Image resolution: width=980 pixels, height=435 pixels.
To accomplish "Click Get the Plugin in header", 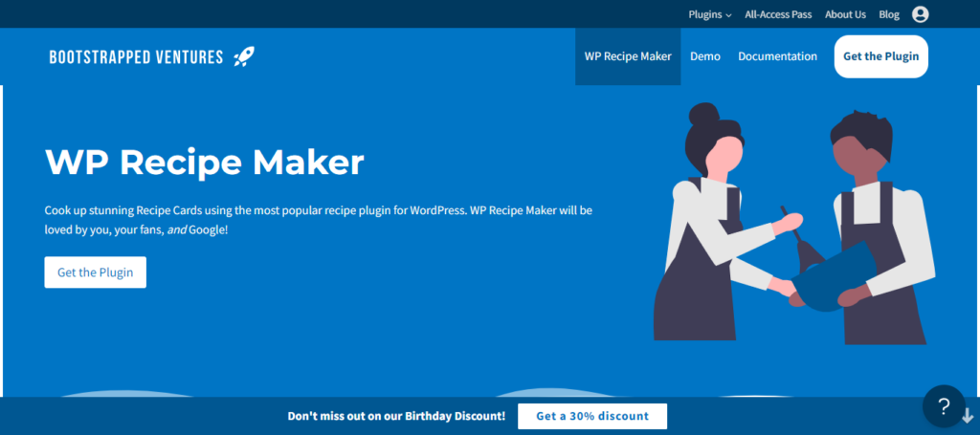I will point(880,56).
